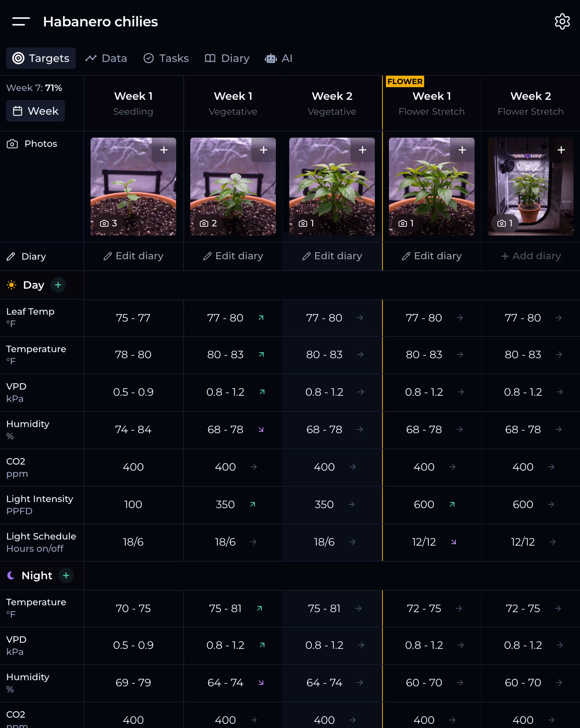Click photo count badge showing 2
This screenshot has height=728, width=580.
point(208,223)
